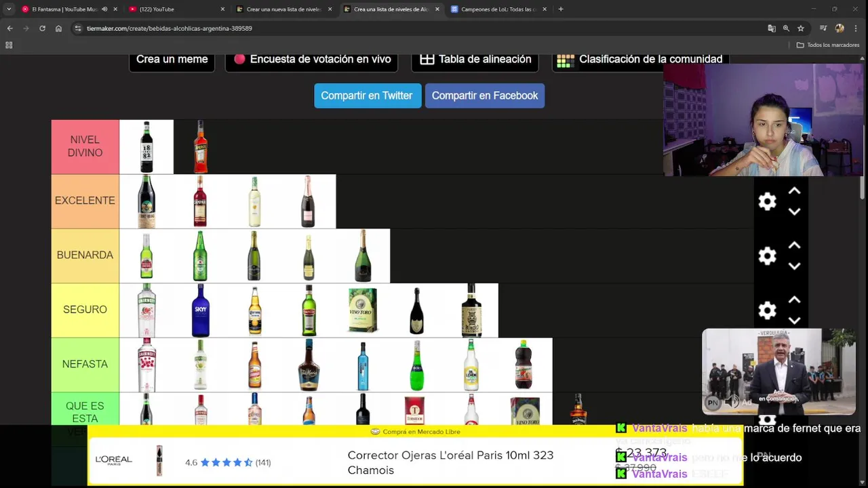Image resolution: width=868 pixels, height=488 pixels.
Task: Start Encuesta de votación en vivo
Action: (x=311, y=60)
